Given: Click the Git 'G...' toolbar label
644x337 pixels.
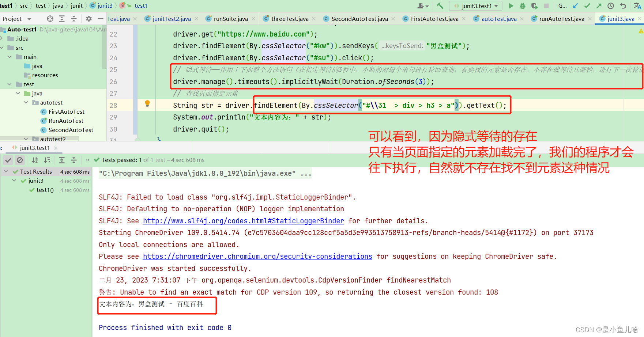Looking at the screenshot, I should [562, 6].
